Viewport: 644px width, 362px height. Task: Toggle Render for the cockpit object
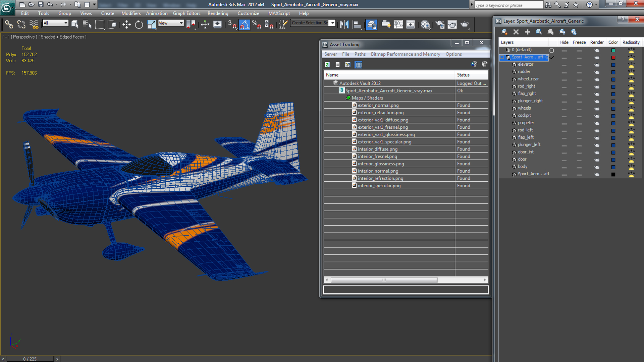[x=596, y=116]
